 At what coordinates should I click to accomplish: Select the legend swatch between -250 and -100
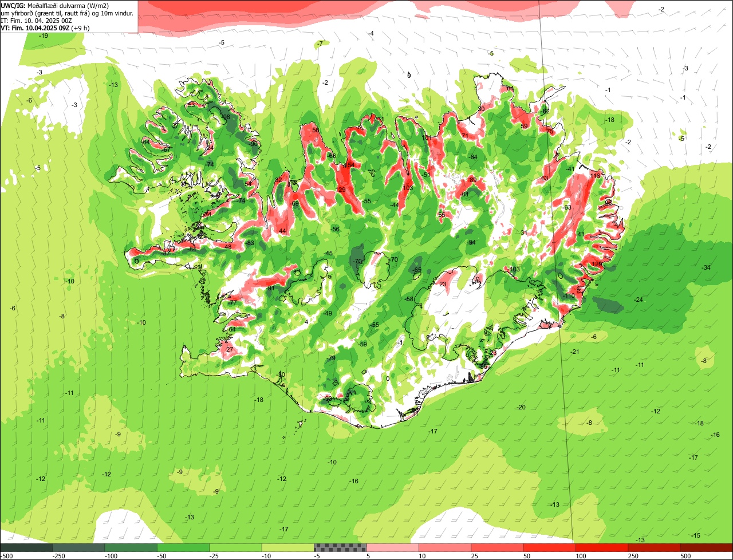pos(78,547)
